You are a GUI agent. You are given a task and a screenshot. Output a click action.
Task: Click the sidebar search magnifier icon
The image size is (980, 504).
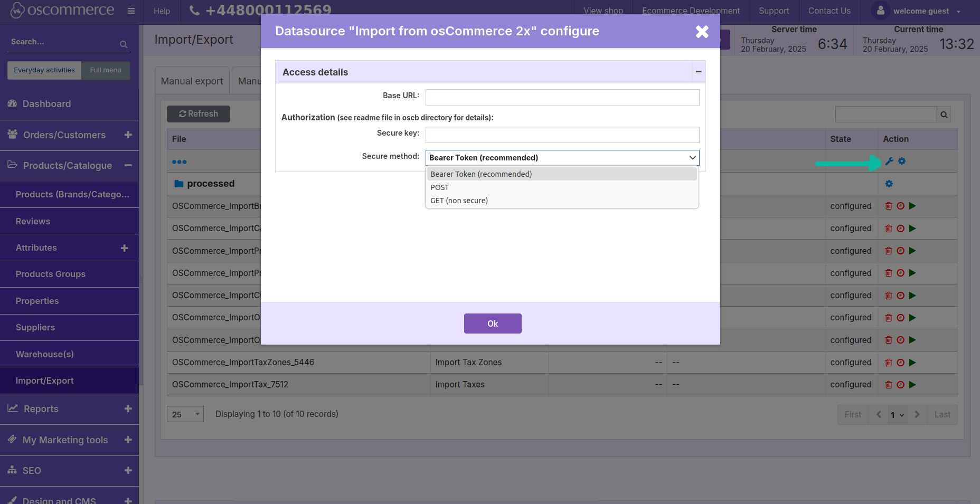tap(124, 44)
